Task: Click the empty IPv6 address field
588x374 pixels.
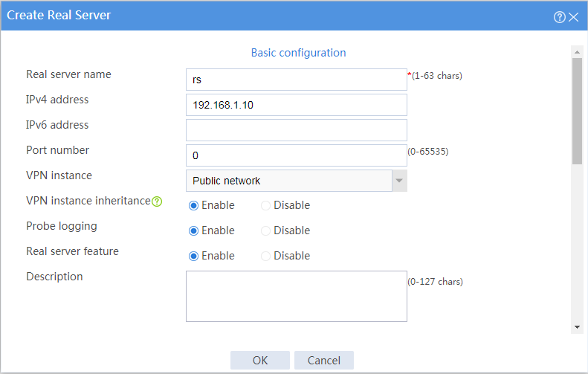Action: tap(297, 130)
